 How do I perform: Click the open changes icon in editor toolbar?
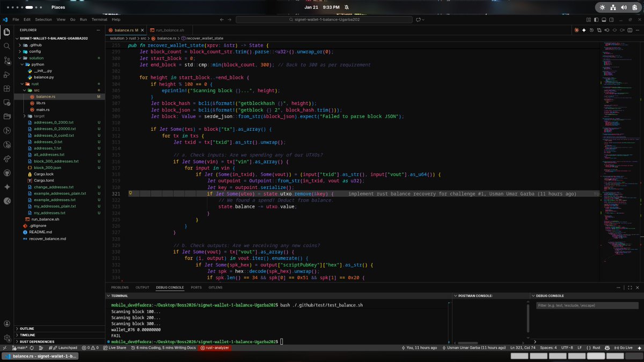tap(599, 30)
